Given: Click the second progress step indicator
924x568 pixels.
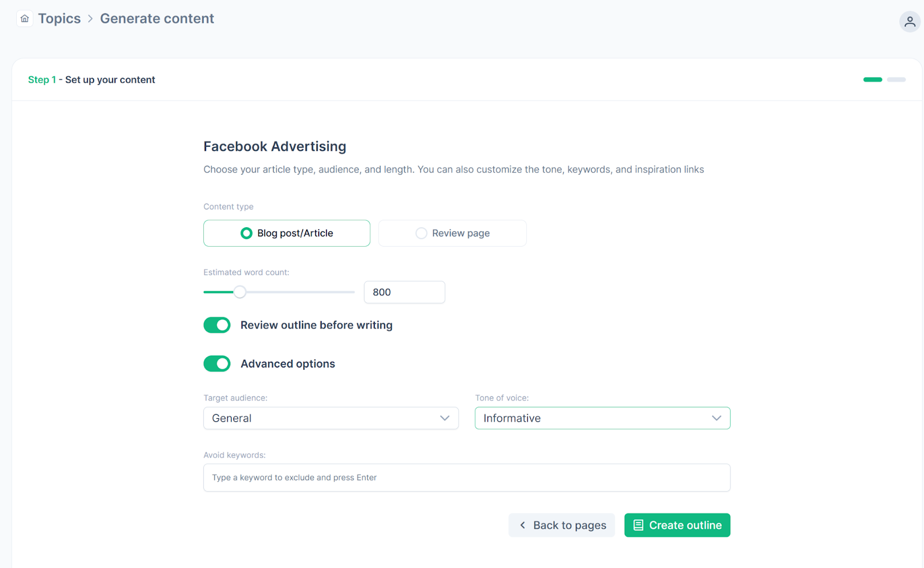Looking at the screenshot, I should tap(896, 80).
